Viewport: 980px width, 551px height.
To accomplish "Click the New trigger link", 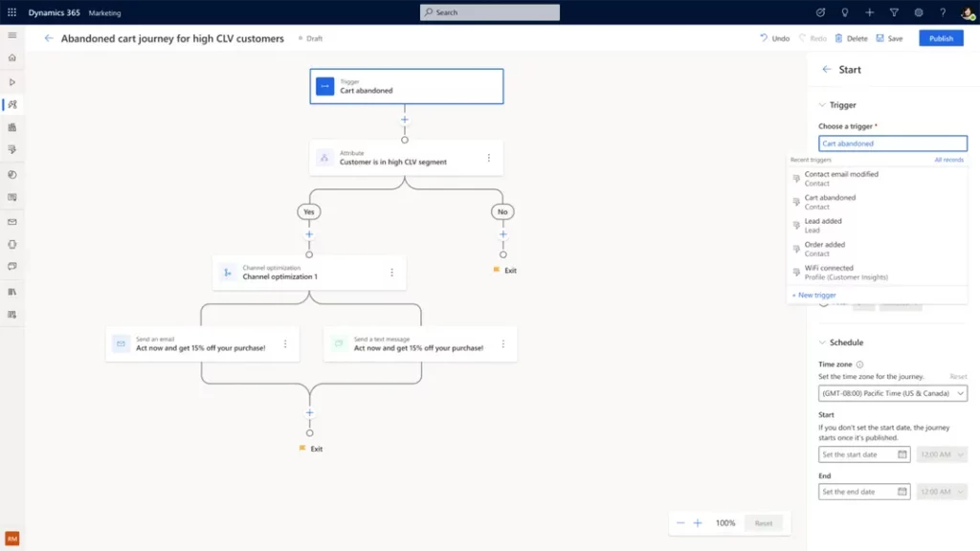I will pyautogui.click(x=813, y=295).
